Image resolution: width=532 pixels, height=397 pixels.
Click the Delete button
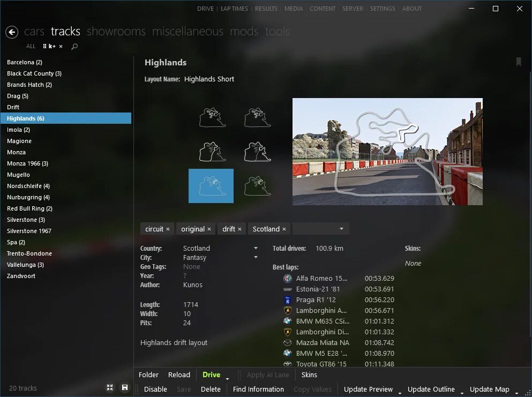pos(211,389)
